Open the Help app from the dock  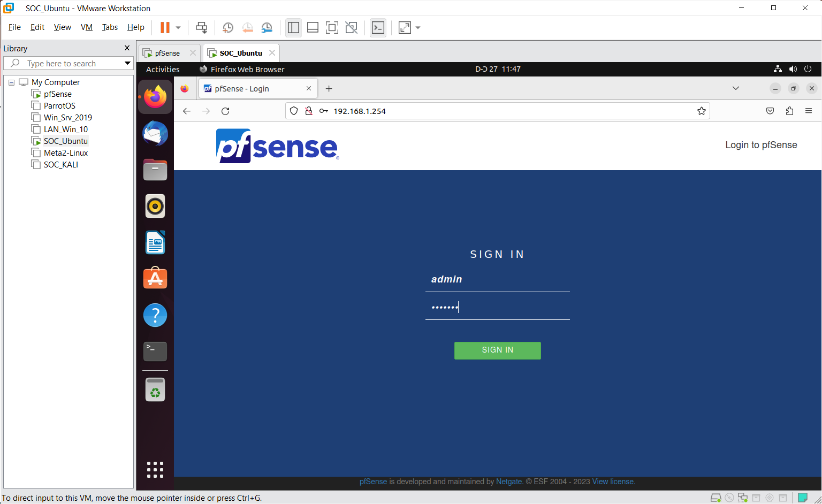click(x=155, y=315)
